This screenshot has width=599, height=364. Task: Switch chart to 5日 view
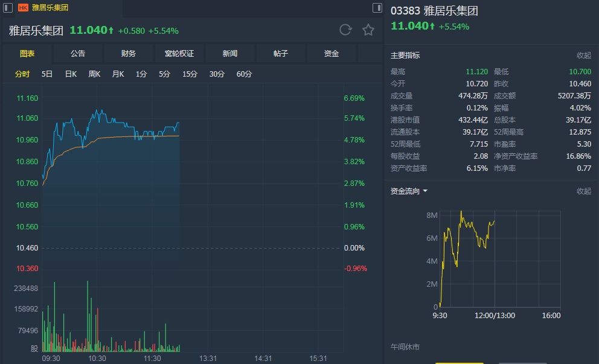pos(47,74)
